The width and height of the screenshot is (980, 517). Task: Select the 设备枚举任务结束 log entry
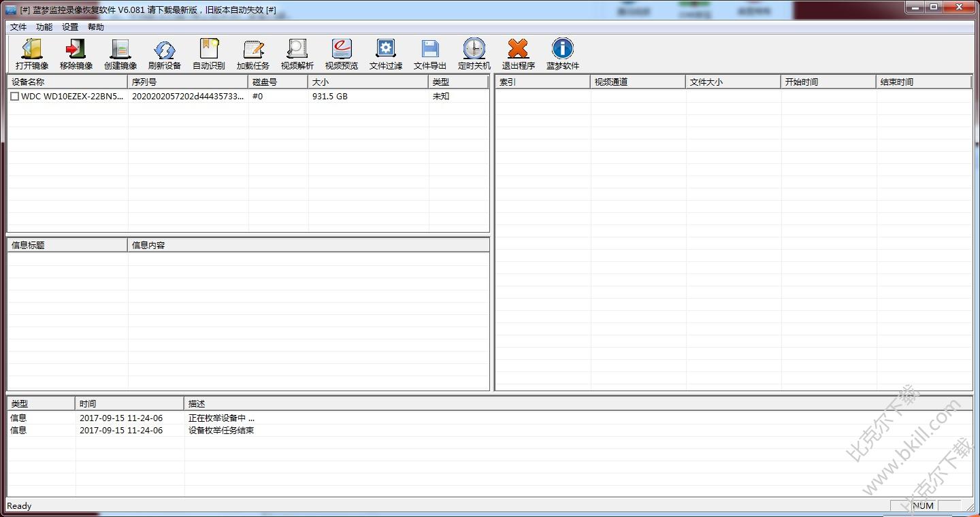pyautogui.click(x=221, y=431)
